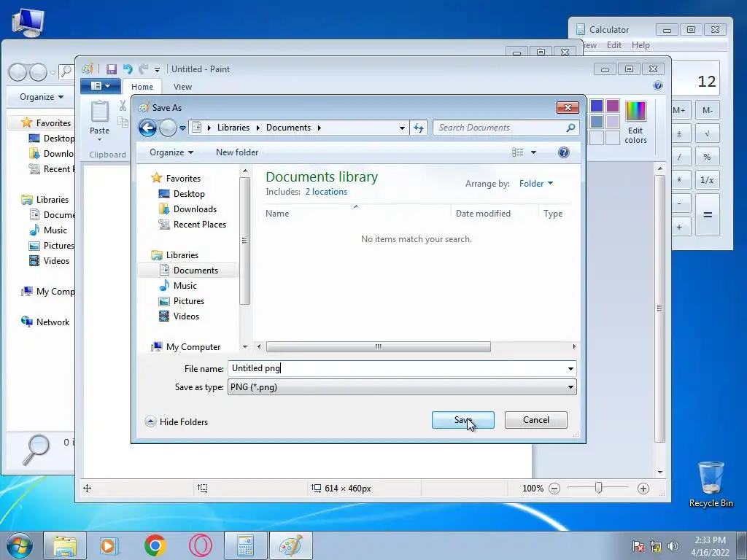
Task: Click Paint zoom out minus icon
Action: [x=554, y=489]
